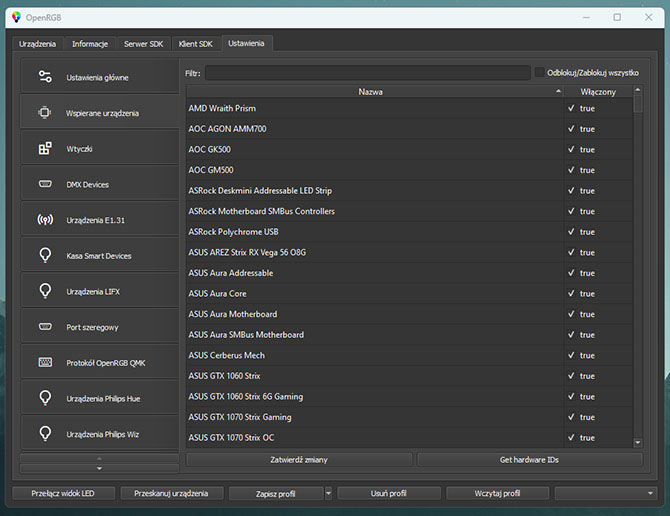Viewport: 670px width, 516px height.
Task: Select ASUS Aura Addressable row
Action: coord(409,273)
